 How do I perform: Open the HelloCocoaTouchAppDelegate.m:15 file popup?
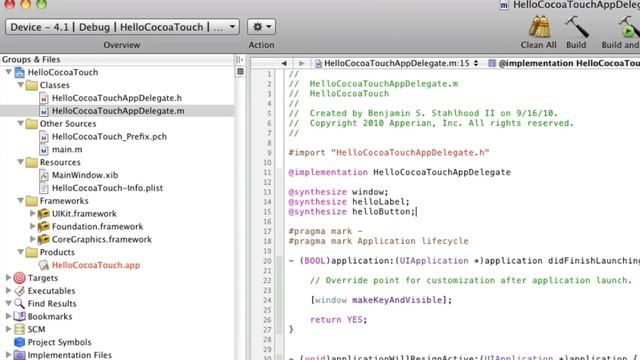[396, 63]
